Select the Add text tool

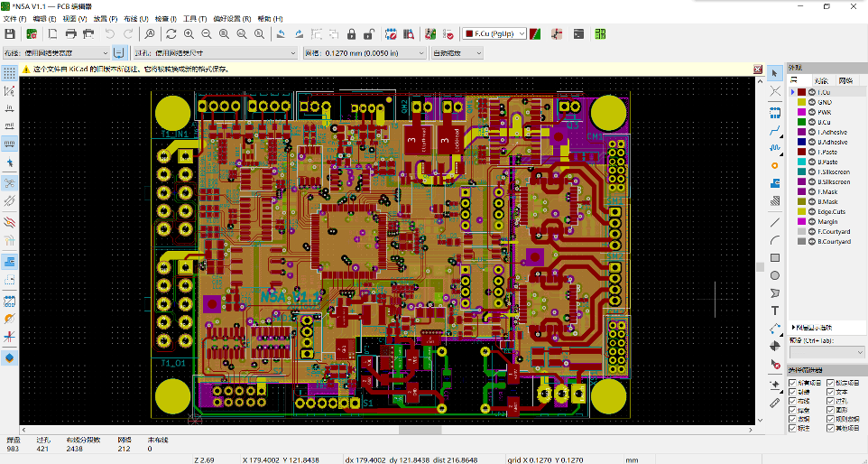[x=775, y=311]
